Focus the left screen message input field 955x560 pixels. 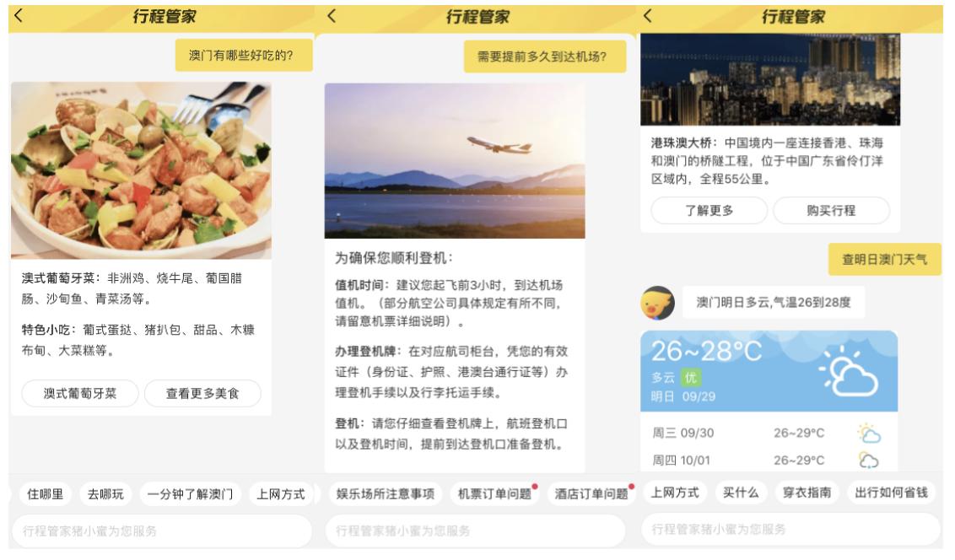(x=162, y=530)
